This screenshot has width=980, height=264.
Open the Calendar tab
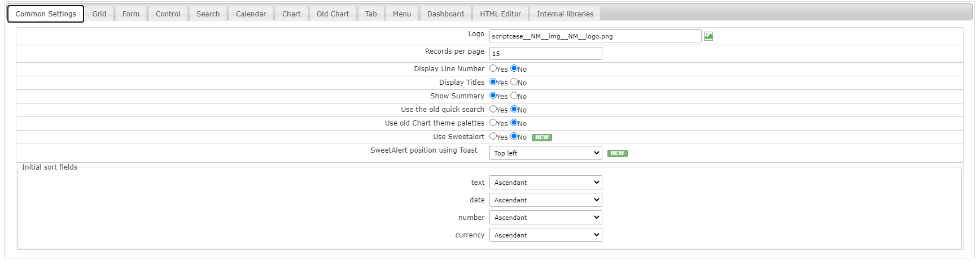pos(251,14)
